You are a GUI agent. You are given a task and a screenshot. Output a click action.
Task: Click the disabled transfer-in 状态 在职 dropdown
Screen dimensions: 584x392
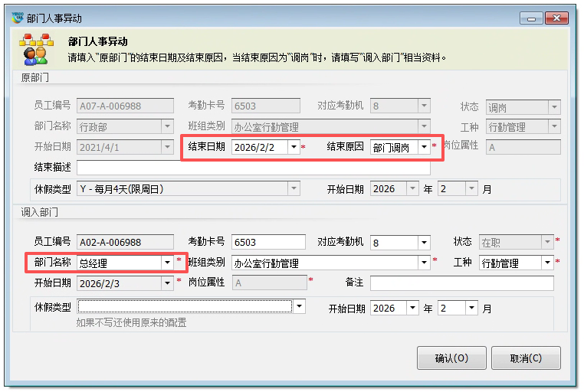(516, 242)
